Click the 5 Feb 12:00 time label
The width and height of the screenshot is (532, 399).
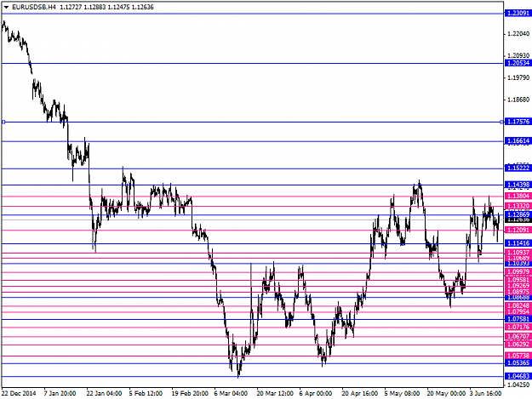click(146, 394)
